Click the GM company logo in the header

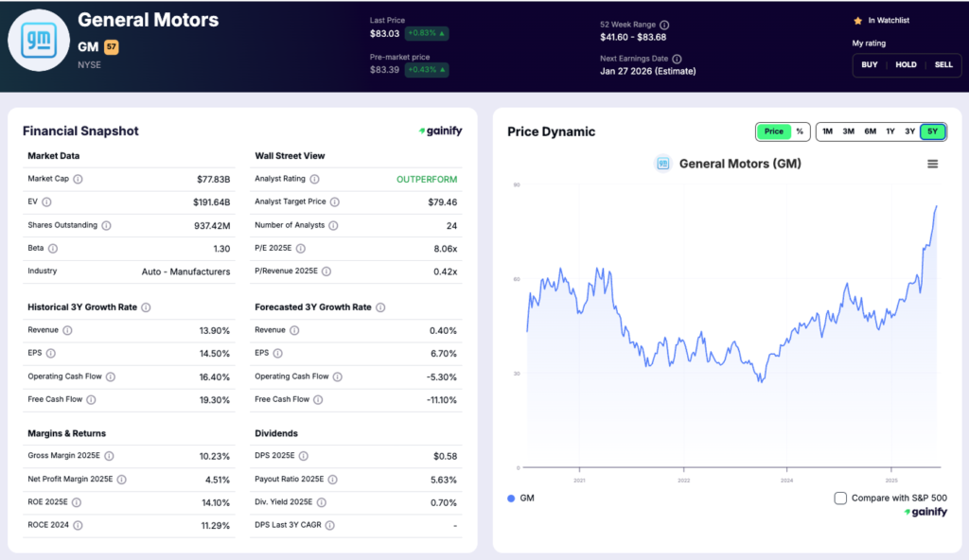[x=39, y=39]
